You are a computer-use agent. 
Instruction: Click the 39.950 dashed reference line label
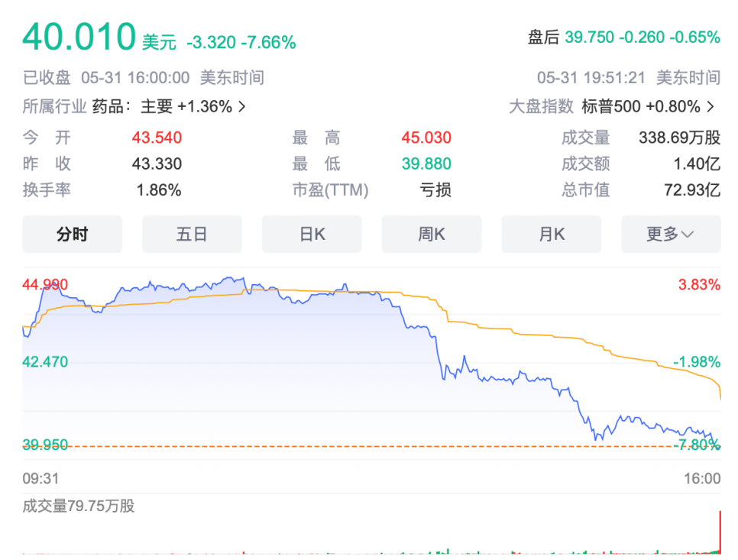coord(45,445)
